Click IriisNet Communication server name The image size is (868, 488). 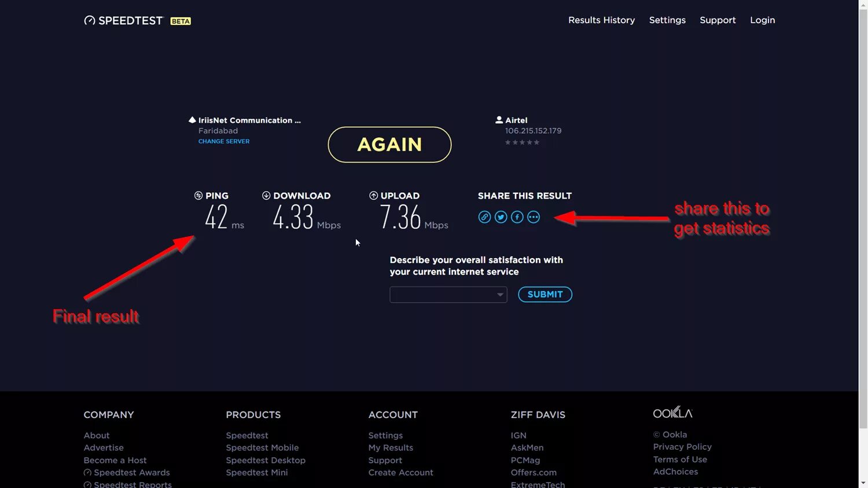click(249, 120)
